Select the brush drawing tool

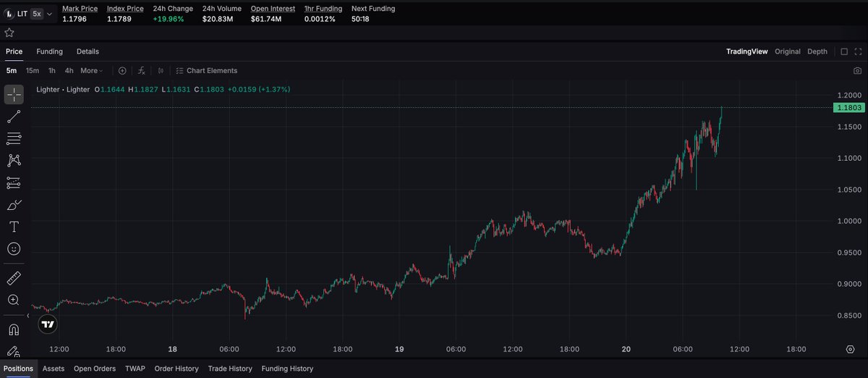[14, 205]
